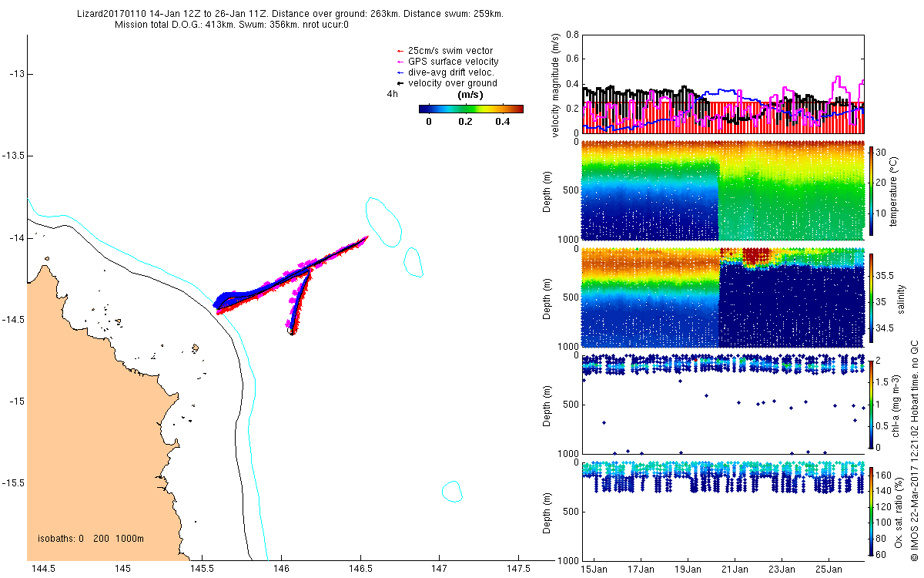Click the oxygen saturation ratio colorbar
Image resolution: width=924 pixels, height=578 pixels.
[x=871, y=511]
